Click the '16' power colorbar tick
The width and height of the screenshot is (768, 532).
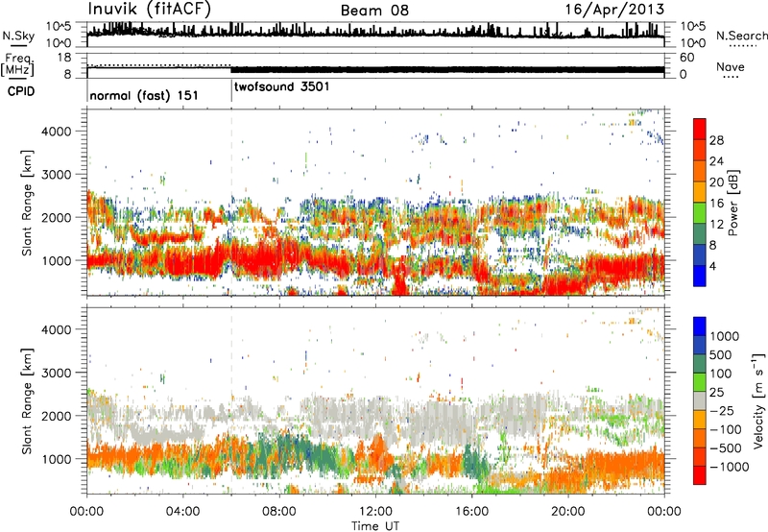pyautogui.click(x=716, y=204)
